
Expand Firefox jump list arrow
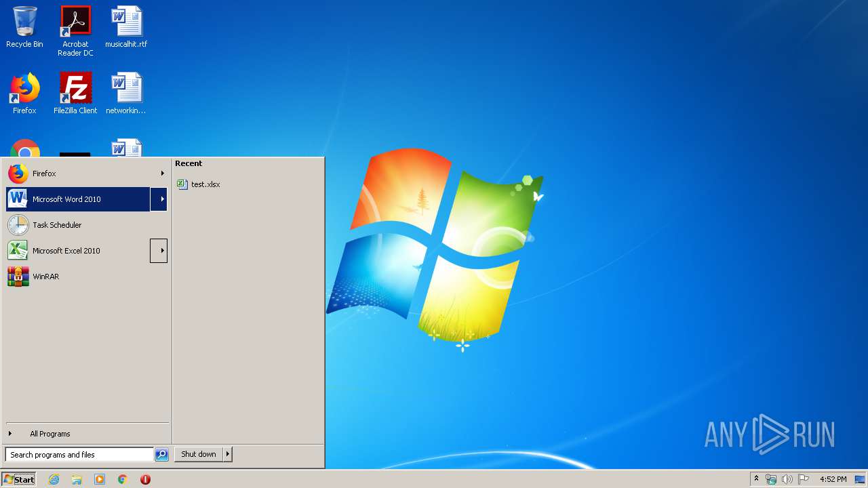point(162,174)
